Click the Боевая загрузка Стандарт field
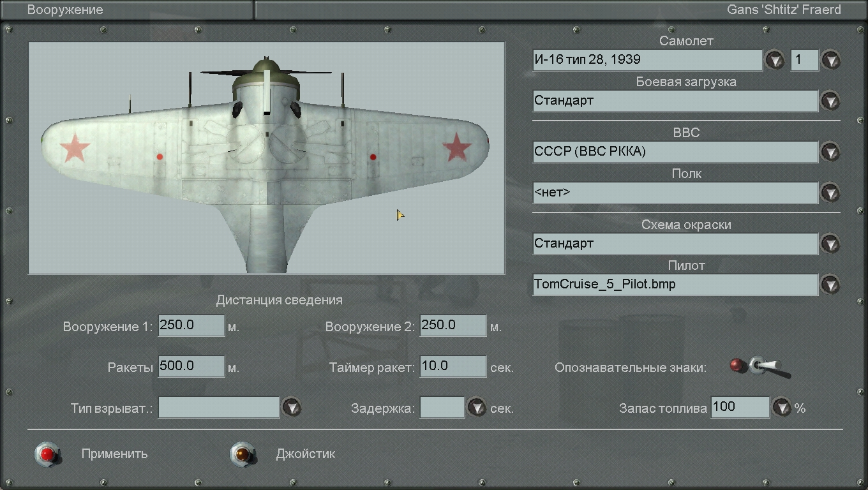This screenshot has width=868, height=490. click(x=675, y=101)
